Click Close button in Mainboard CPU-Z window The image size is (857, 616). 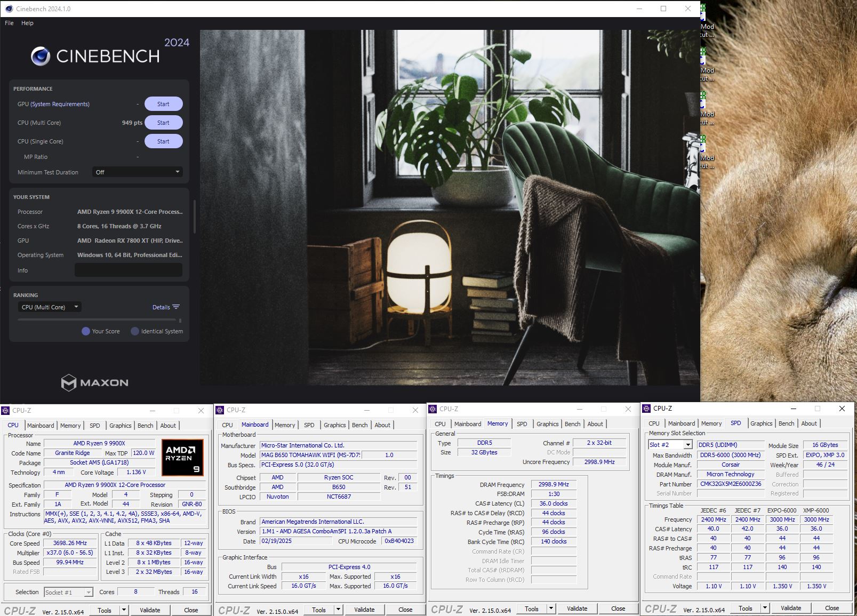pos(405,610)
